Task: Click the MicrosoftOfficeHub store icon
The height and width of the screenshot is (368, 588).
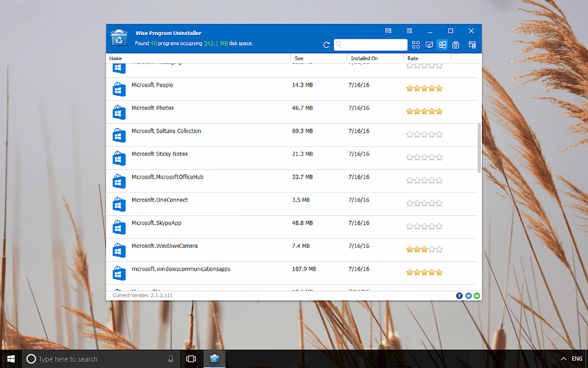Action: [x=119, y=181]
